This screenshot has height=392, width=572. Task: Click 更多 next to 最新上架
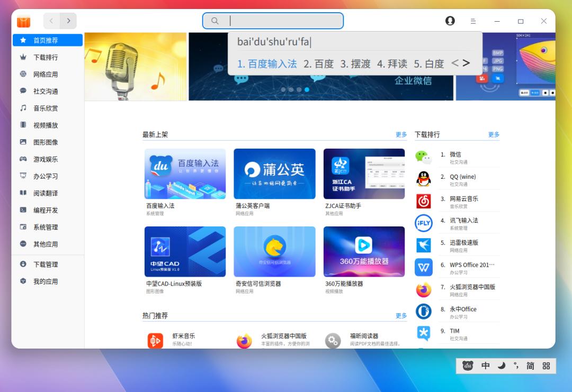[401, 134]
